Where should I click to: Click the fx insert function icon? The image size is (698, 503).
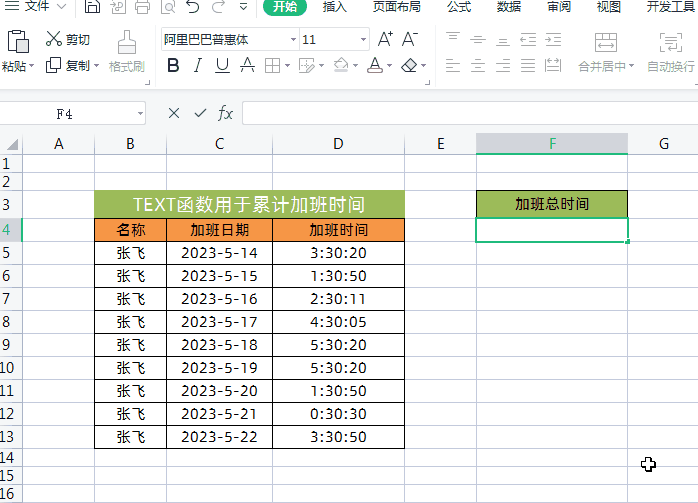[225, 114]
